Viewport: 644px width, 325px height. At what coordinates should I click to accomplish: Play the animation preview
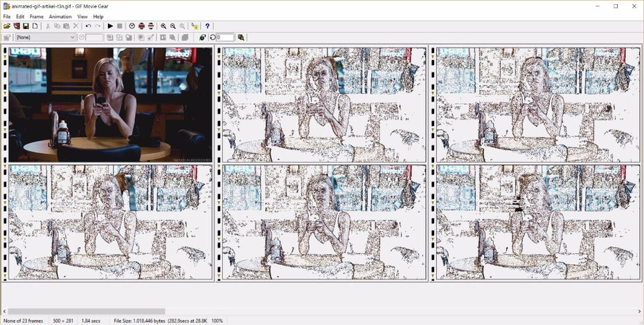(x=110, y=26)
